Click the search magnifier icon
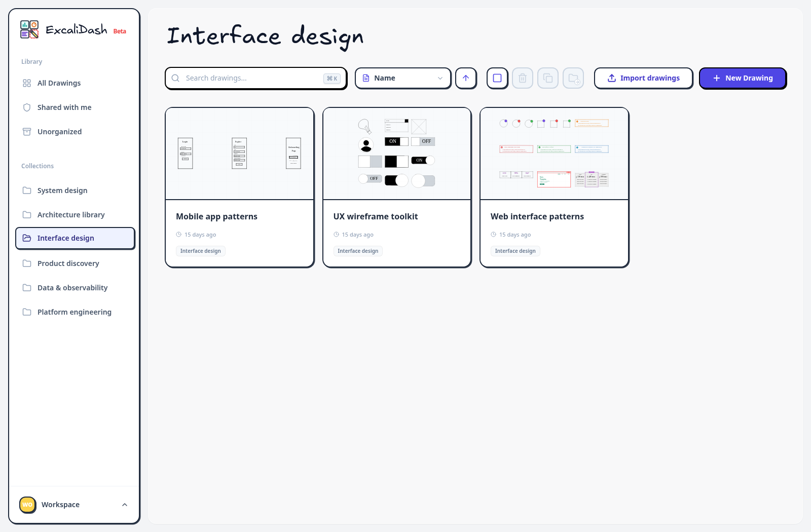This screenshot has width=811, height=532. coord(175,78)
